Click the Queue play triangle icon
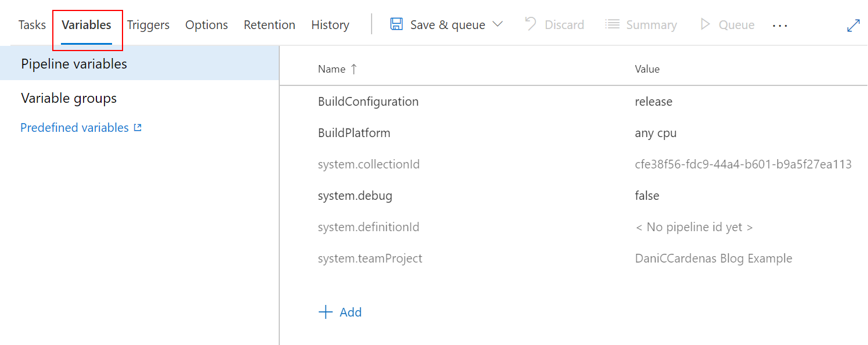This screenshot has width=868, height=345. pos(705,24)
